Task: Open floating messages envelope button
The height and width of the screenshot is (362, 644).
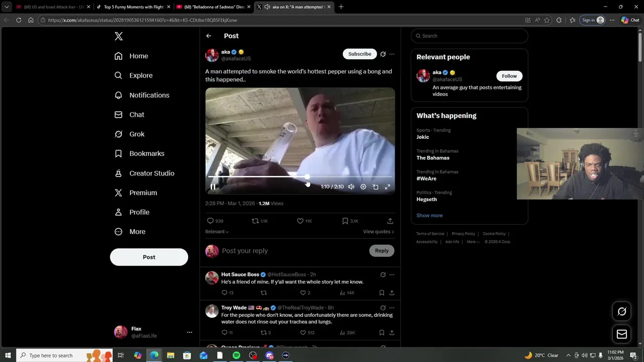Action: [x=622, y=334]
